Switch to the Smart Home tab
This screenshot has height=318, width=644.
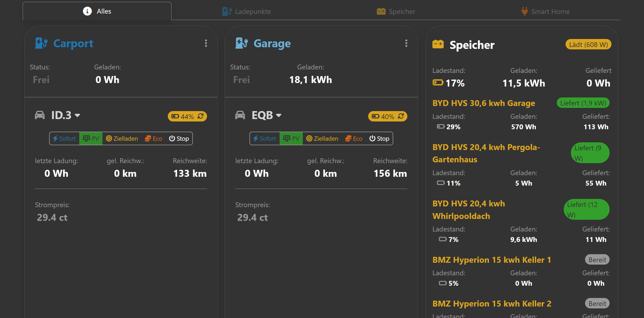[x=546, y=11]
